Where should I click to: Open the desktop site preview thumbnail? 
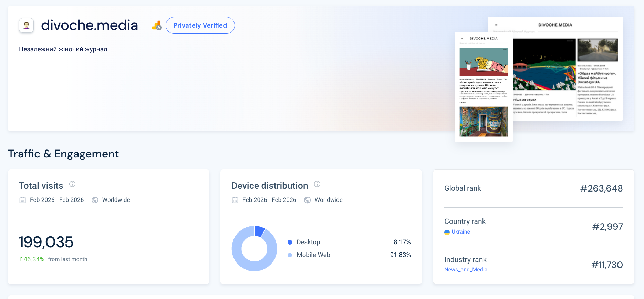pyautogui.click(x=568, y=69)
